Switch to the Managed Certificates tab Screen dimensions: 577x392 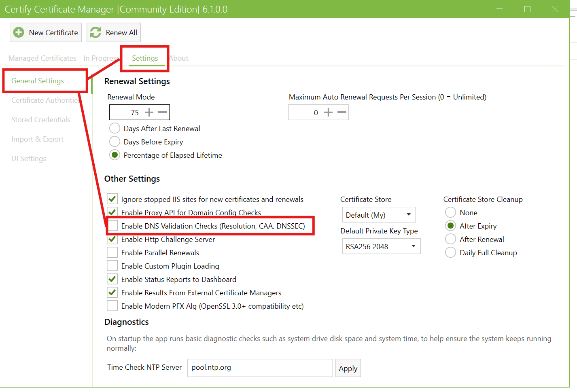42,58
